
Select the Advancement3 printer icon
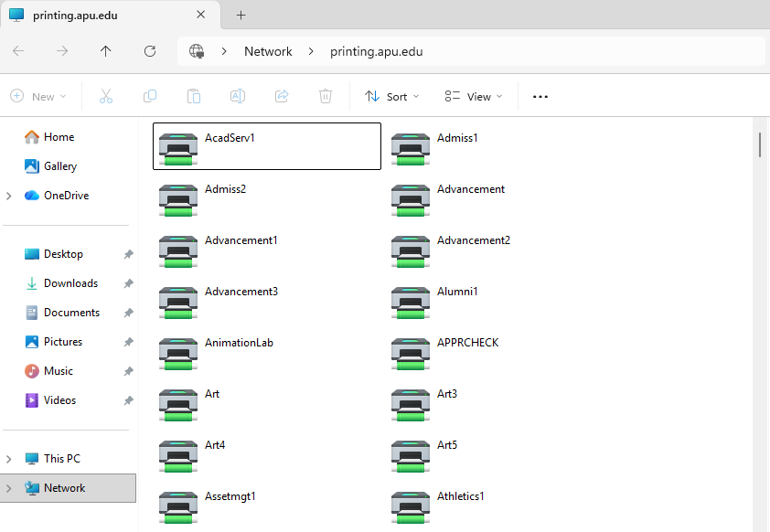pos(178,303)
